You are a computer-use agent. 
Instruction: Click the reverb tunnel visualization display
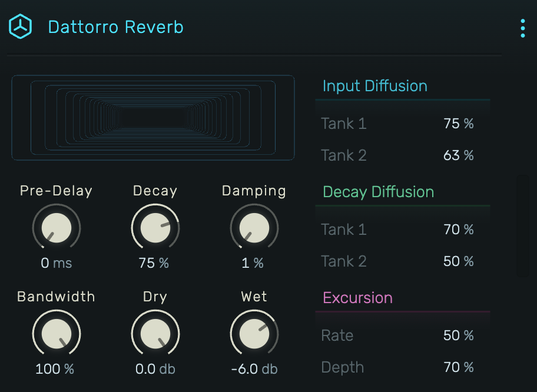pyautogui.click(x=153, y=118)
